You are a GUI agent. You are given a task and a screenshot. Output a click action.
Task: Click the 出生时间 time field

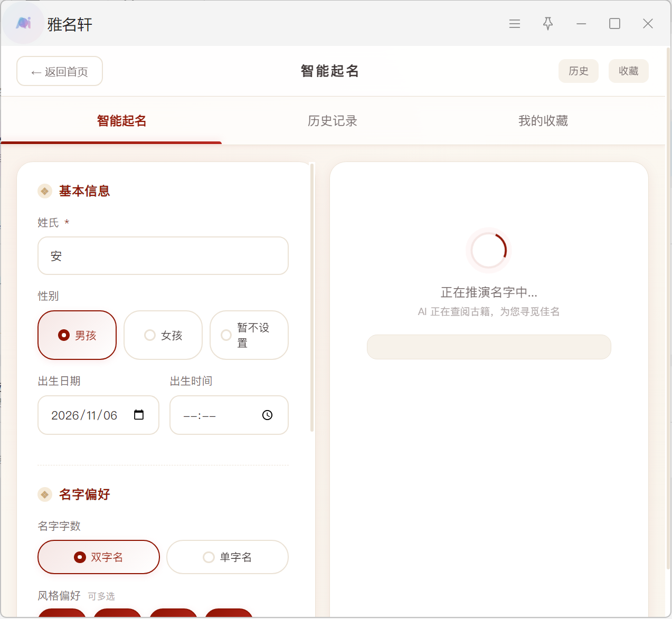click(229, 415)
